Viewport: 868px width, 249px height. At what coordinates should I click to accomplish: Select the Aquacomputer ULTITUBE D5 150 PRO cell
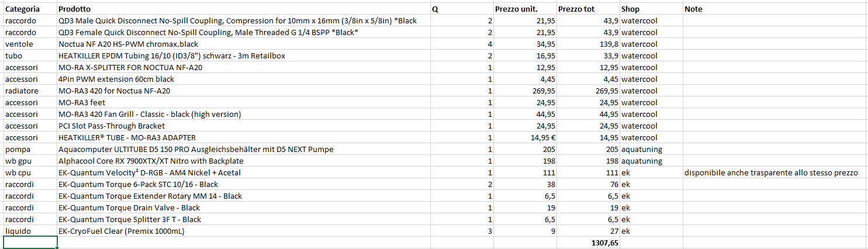(x=196, y=150)
